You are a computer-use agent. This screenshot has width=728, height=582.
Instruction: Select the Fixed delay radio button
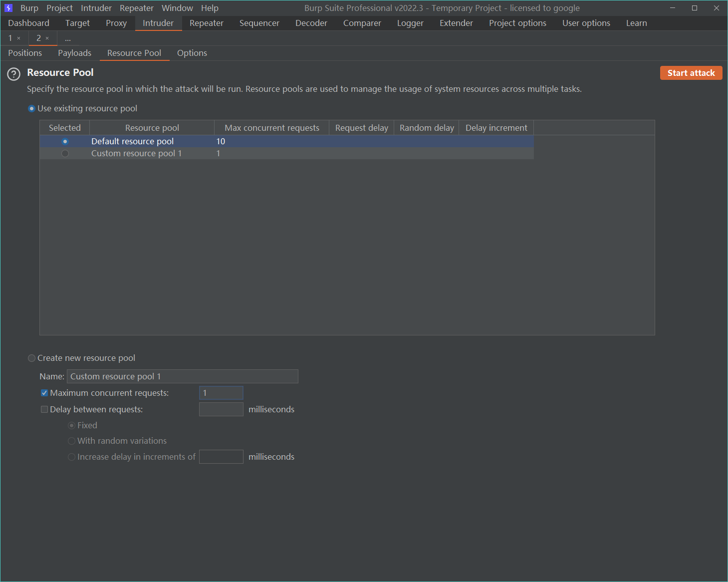pos(71,425)
